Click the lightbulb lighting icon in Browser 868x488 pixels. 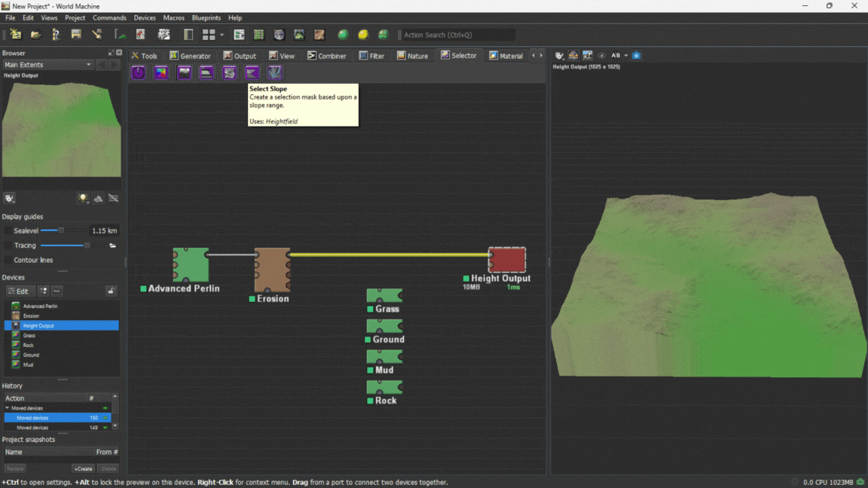point(83,199)
